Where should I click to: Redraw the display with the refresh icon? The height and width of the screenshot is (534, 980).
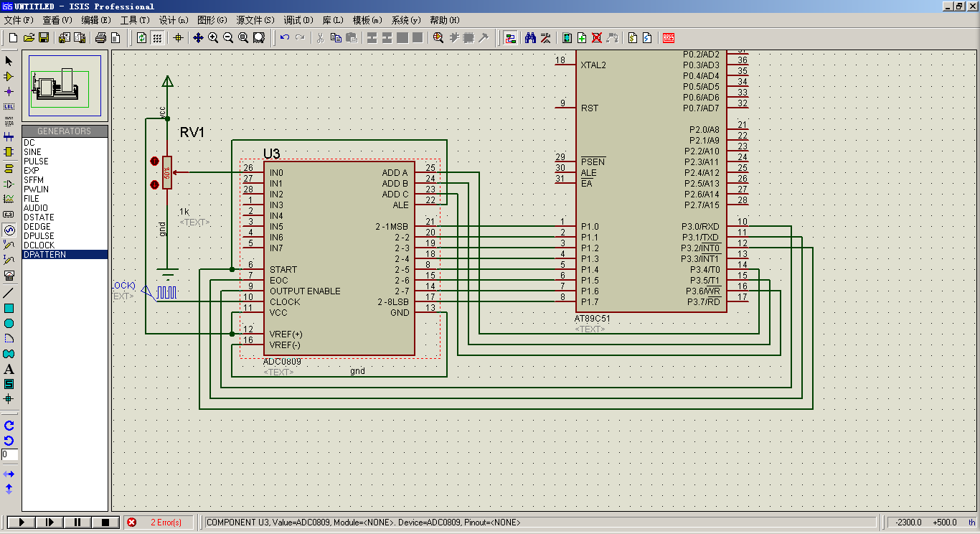coord(142,38)
